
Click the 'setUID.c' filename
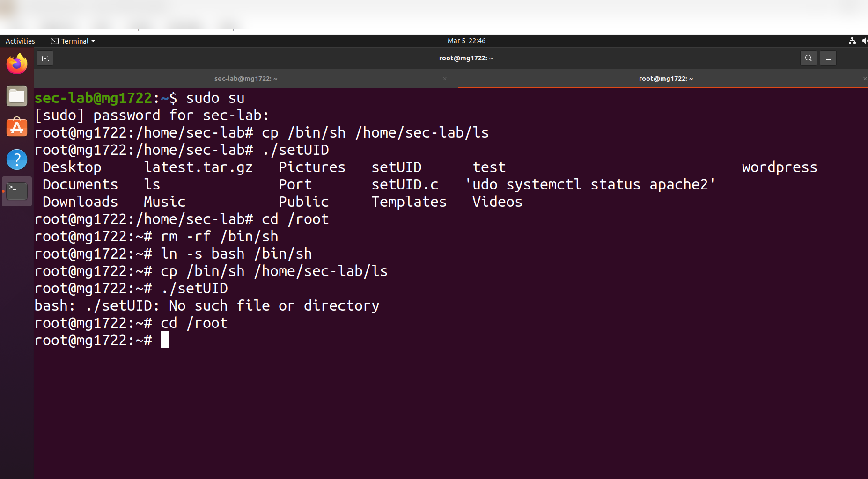coord(405,185)
